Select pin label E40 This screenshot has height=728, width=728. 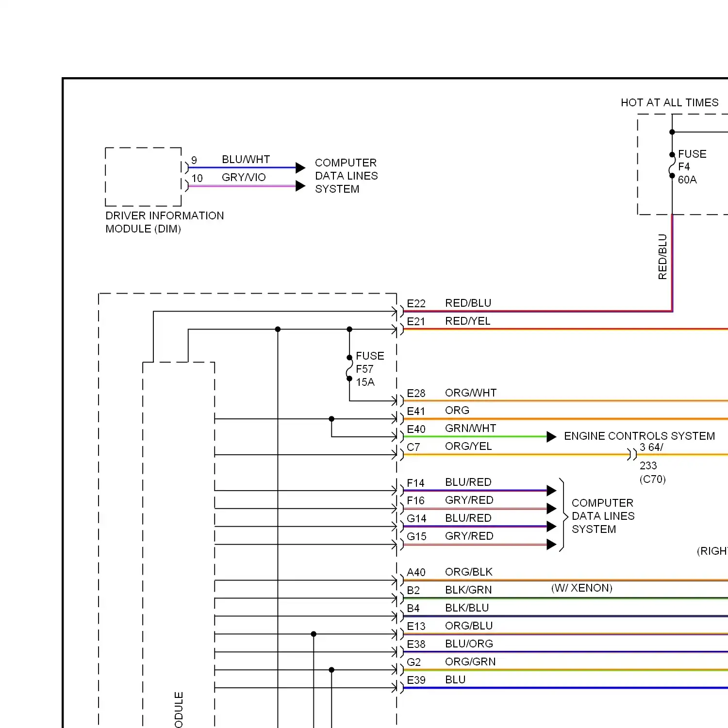[x=416, y=429]
